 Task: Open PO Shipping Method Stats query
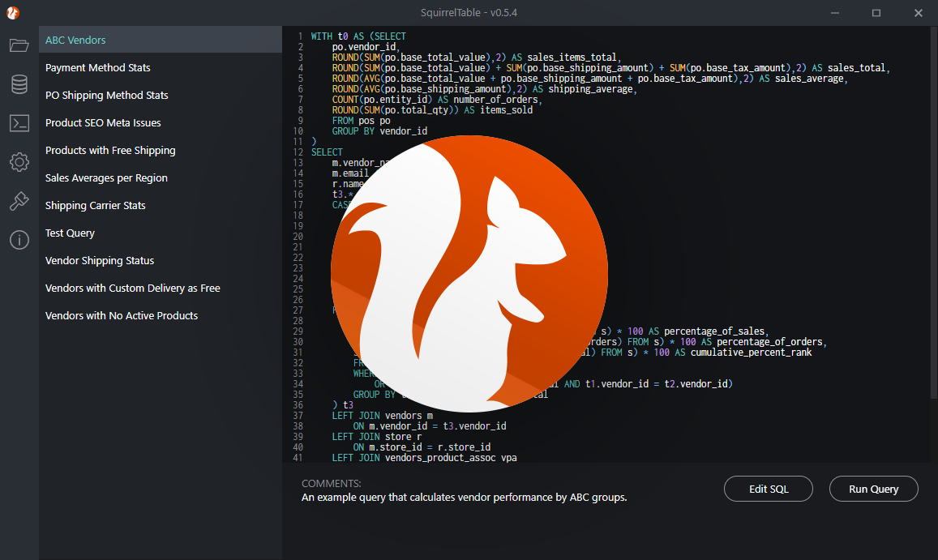pyautogui.click(x=161, y=95)
